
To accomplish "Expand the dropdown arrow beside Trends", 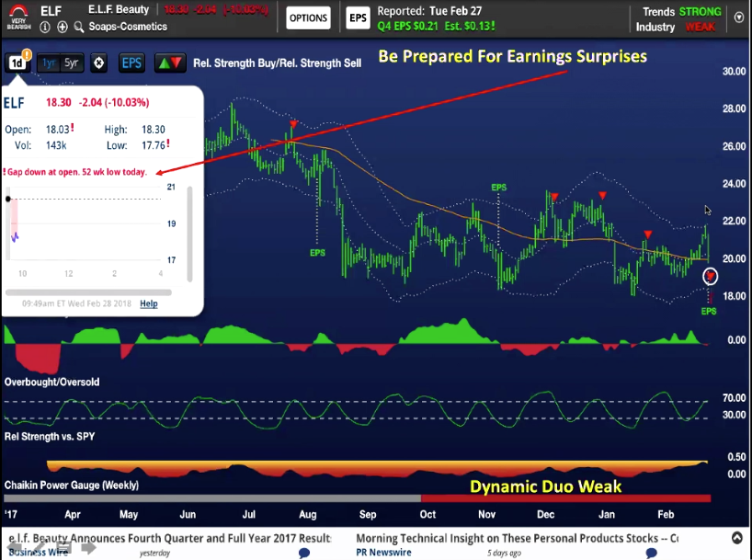I will pyautogui.click(x=739, y=17).
